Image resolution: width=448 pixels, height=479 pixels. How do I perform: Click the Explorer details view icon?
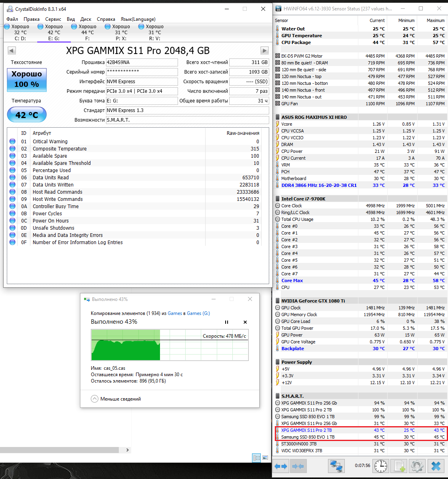click(x=256, y=458)
